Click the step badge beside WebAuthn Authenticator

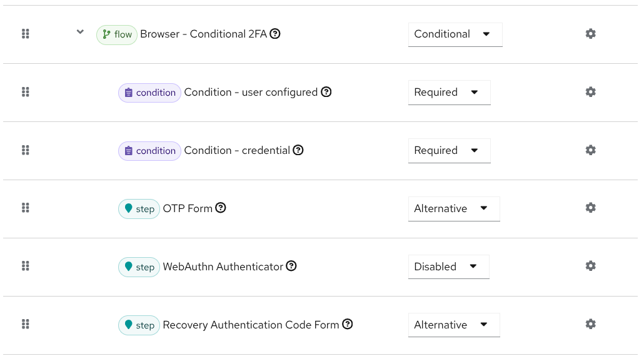click(139, 267)
